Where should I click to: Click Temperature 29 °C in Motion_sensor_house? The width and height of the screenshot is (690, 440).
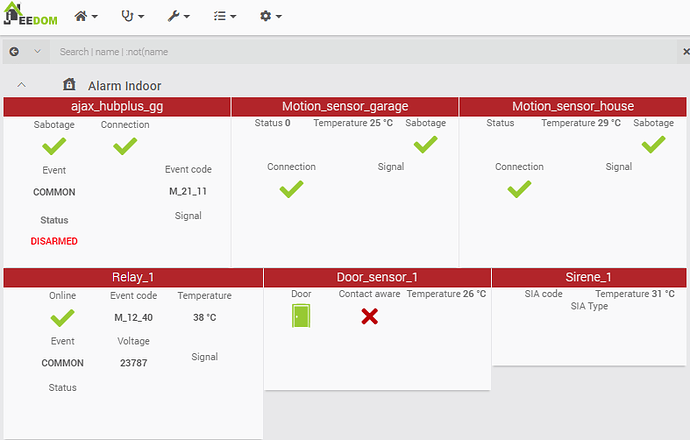[x=581, y=123]
